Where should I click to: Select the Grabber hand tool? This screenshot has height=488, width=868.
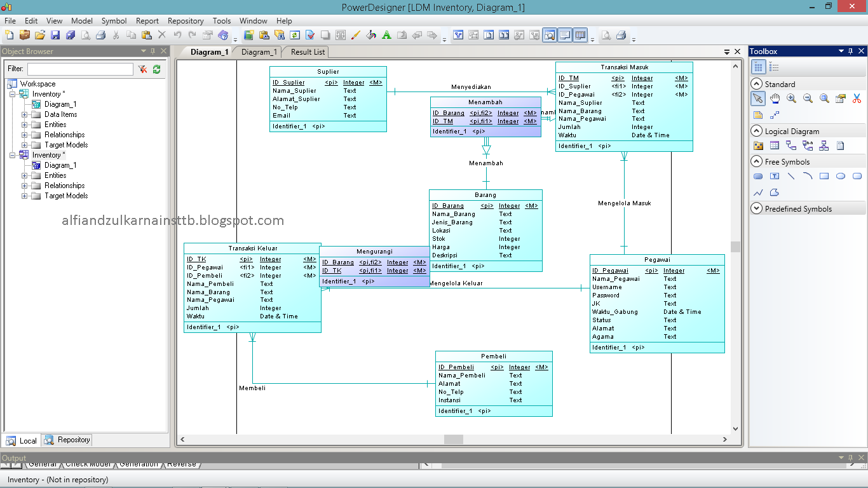pos(775,98)
